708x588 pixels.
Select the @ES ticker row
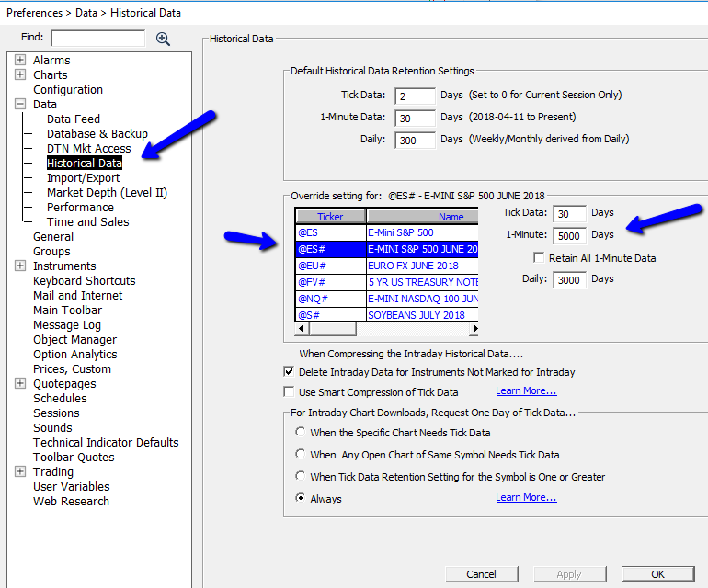pos(386,232)
